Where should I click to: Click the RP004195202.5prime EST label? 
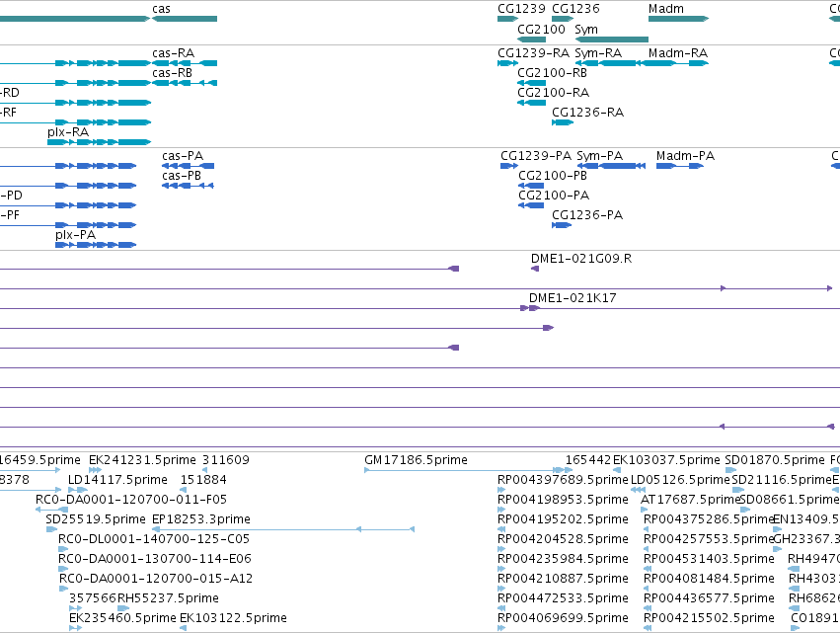563,519
